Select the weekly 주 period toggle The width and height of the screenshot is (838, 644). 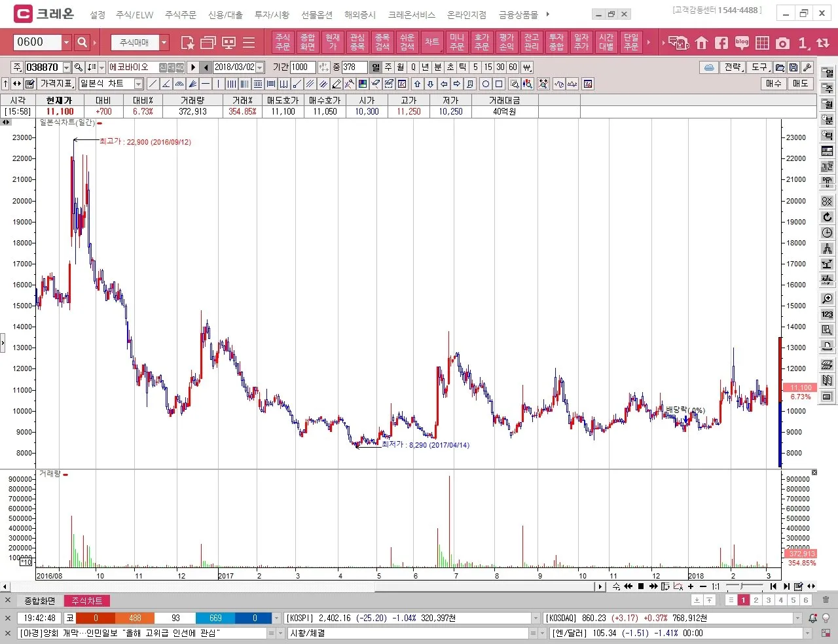(x=388, y=67)
